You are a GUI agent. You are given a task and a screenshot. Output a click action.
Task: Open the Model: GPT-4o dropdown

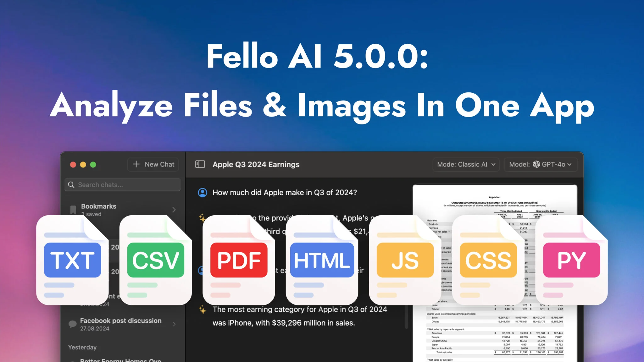point(541,164)
